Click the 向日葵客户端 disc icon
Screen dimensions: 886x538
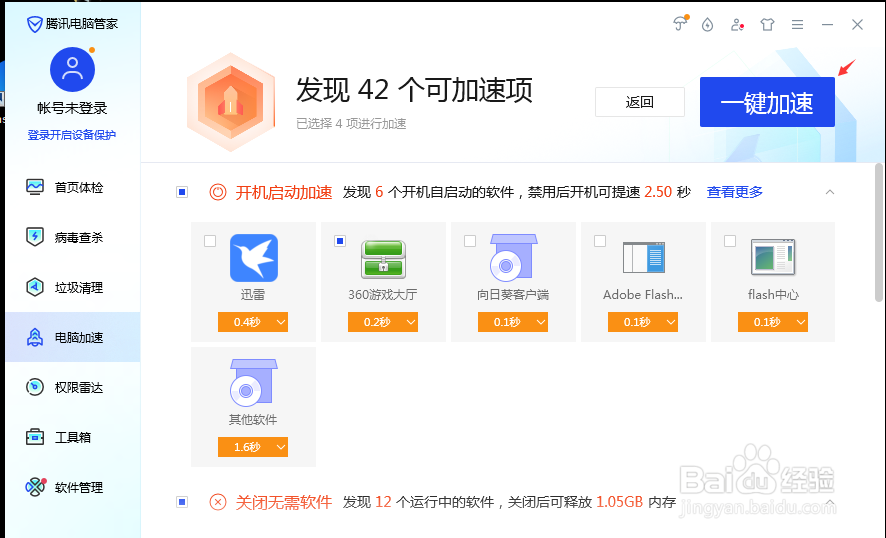[x=513, y=258]
